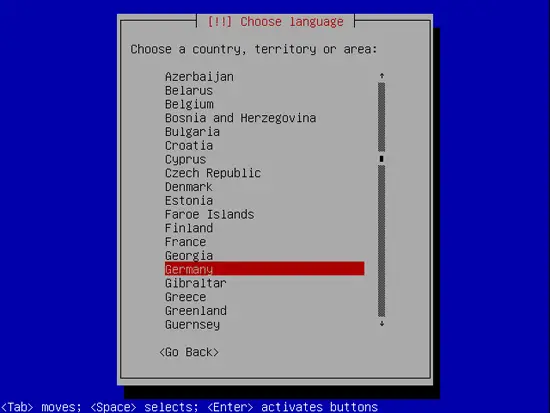Click the scrollbar down arrow

pos(382,324)
